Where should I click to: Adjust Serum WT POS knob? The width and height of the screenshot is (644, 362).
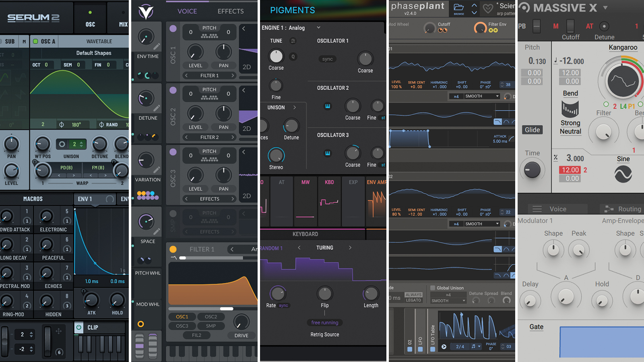click(x=42, y=144)
